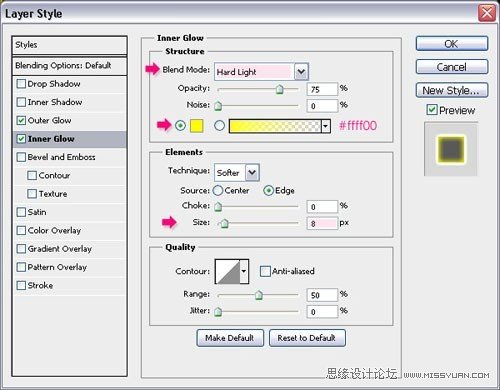
Task: Enable the Pattern Overlay checkbox
Action: (x=21, y=267)
